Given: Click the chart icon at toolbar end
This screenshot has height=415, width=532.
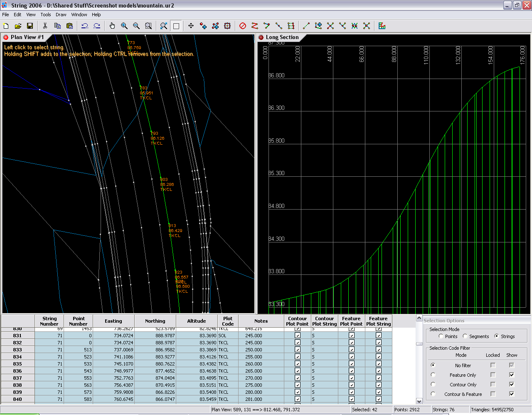Looking at the screenshot, I should tap(382, 26).
